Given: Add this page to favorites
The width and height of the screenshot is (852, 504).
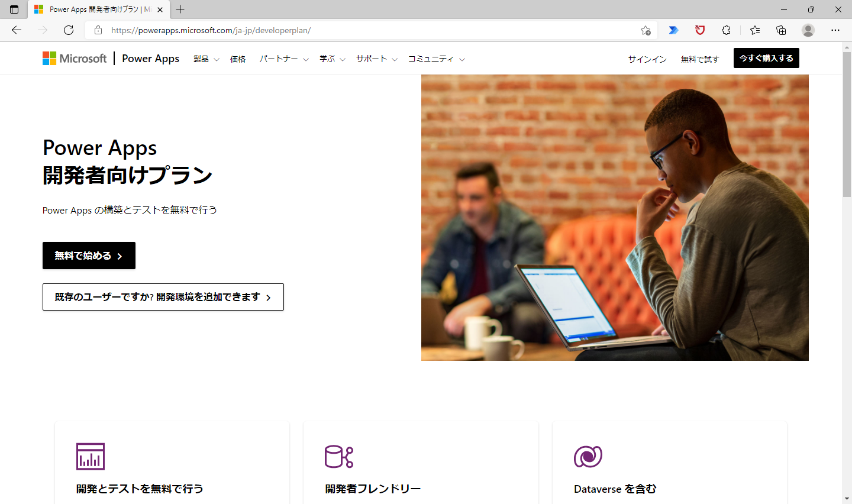Looking at the screenshot, I should coord(646,30).
